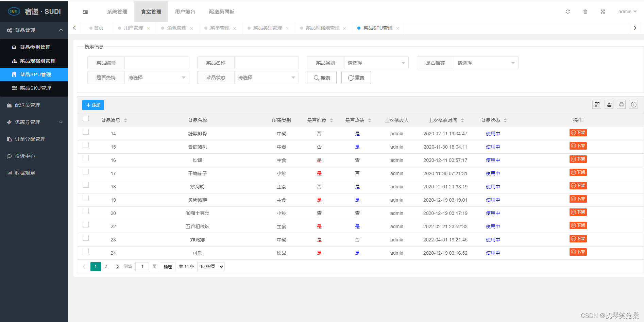The height and width of the screenshot is (322, 644).
Task: Toggle the sidebar collapse hamburger icon
Action: pyautogui.click(x=85, y=12)
